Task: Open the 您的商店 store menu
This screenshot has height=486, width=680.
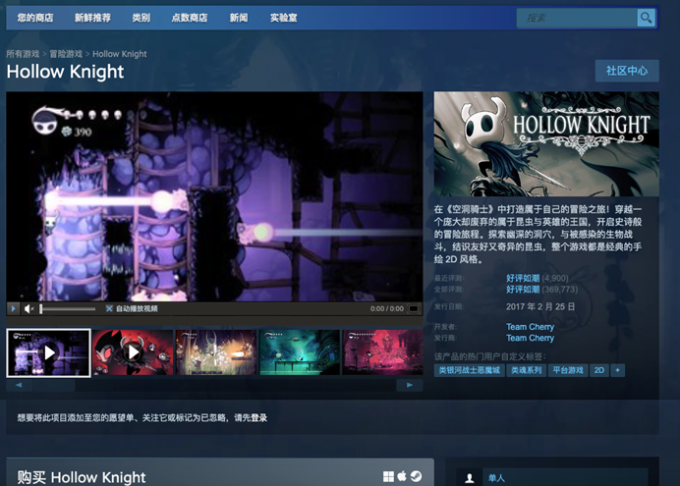Action: pos(35,18)
